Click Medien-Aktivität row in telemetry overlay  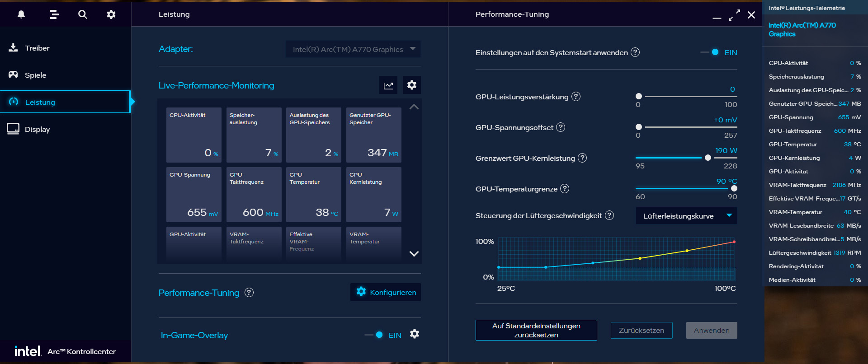click(815, 280)
